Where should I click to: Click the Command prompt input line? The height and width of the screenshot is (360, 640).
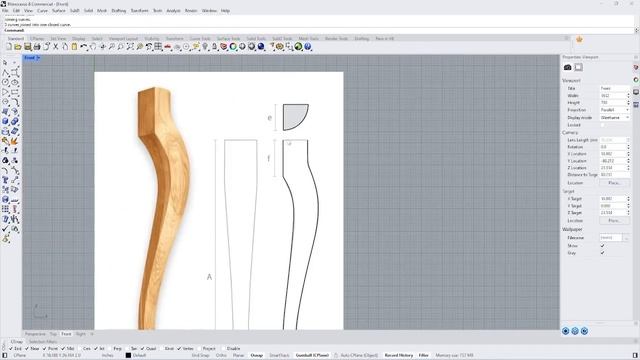click(x=318, y=30)
